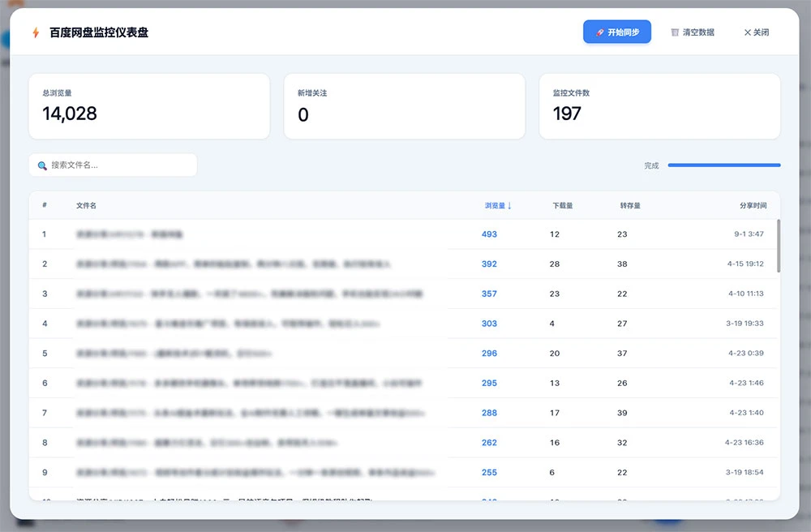Click the 下载量 column header
Screen dimensions: 811x532
tap(562, 206)
